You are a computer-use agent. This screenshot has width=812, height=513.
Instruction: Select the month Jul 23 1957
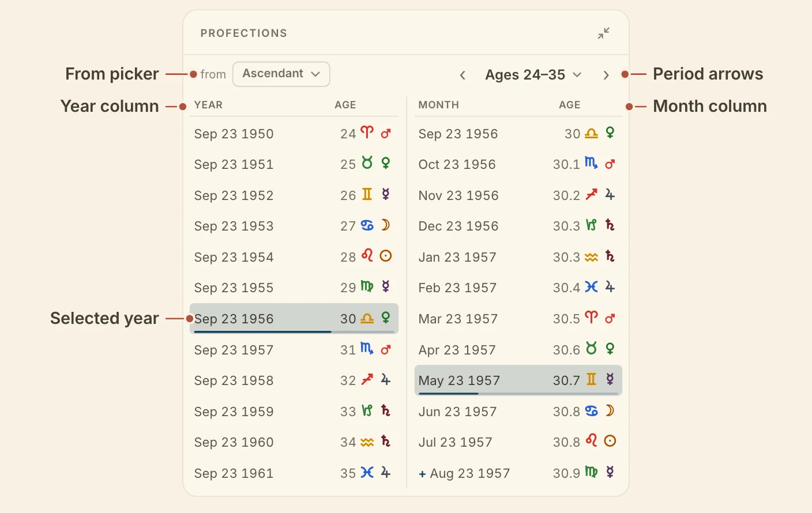click(x=518, y=442)
